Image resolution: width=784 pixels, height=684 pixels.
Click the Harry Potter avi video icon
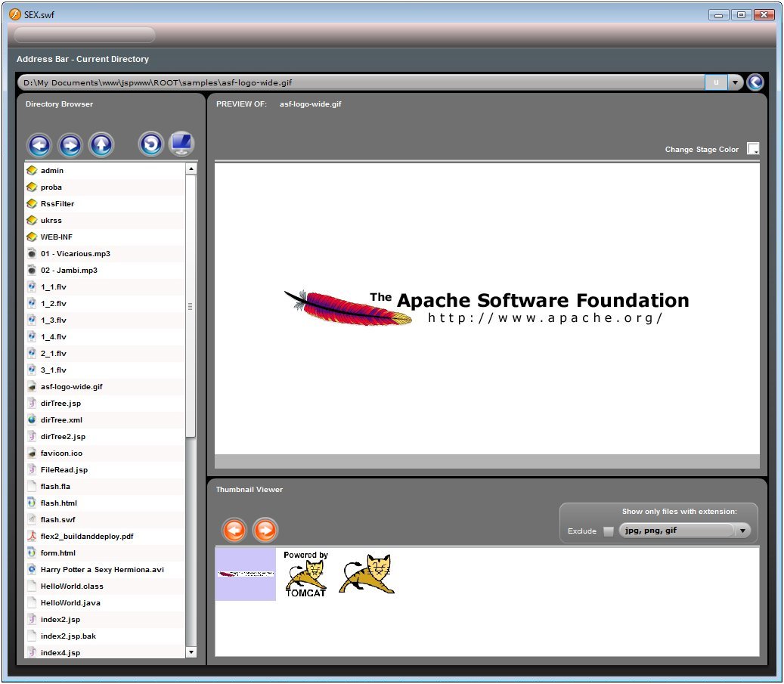coord(32,569)
